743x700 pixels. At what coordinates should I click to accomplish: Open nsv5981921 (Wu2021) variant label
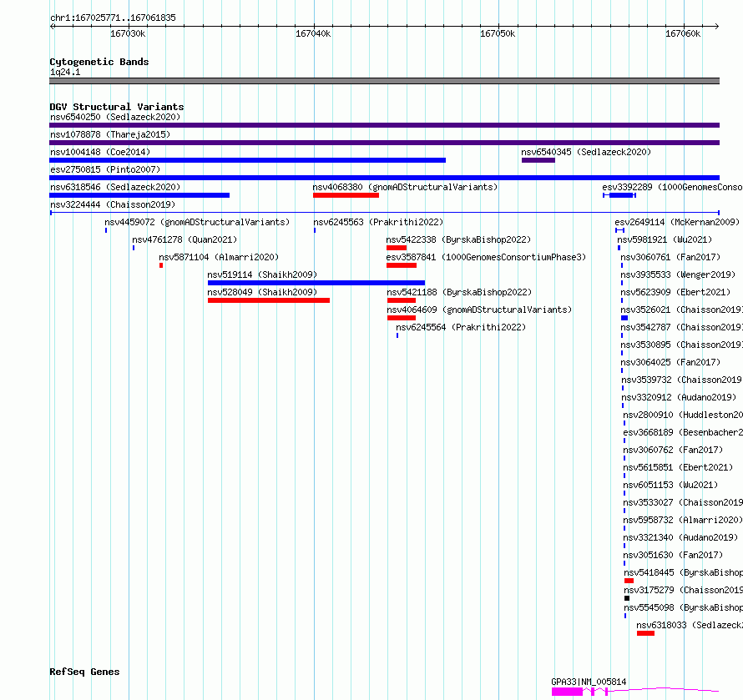tap(665, 239)
